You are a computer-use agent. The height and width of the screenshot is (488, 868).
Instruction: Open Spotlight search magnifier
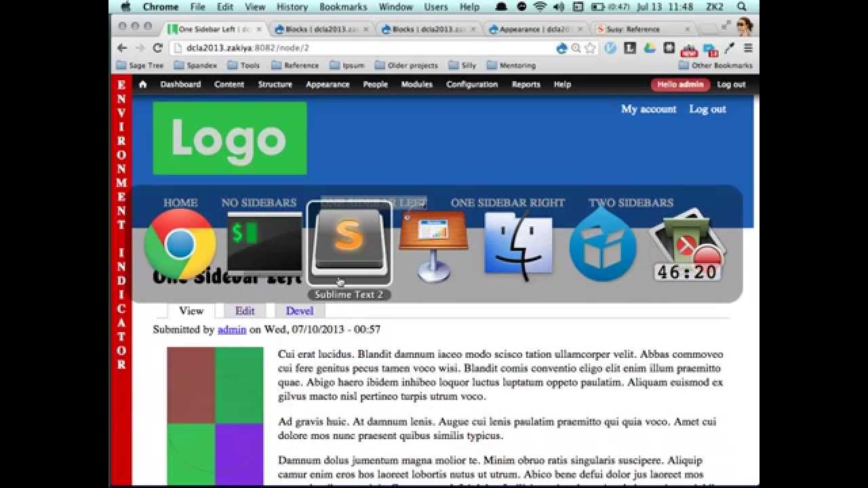click(x=742, y=7)
